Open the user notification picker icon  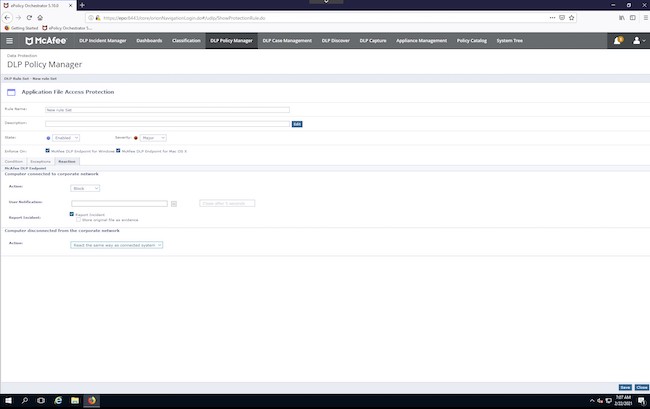(x=174, y=203)
